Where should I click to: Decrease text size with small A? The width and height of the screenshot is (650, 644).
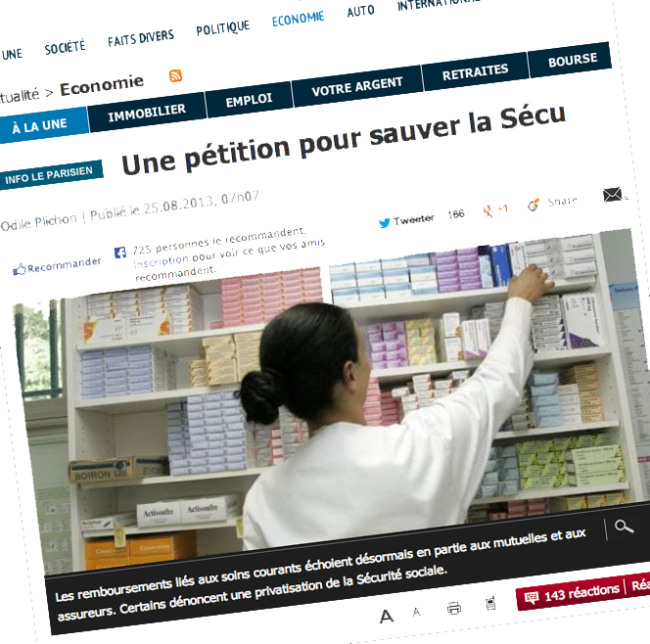click(x=417, y=612)
